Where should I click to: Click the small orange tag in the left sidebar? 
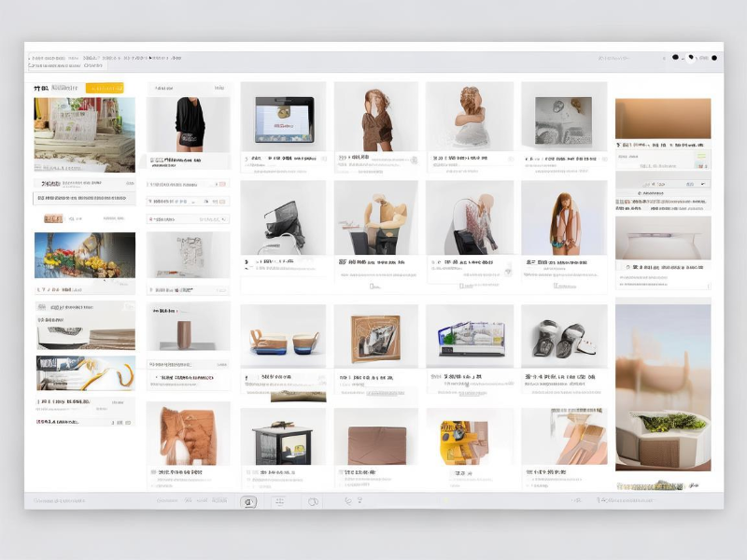pos(54,218)
